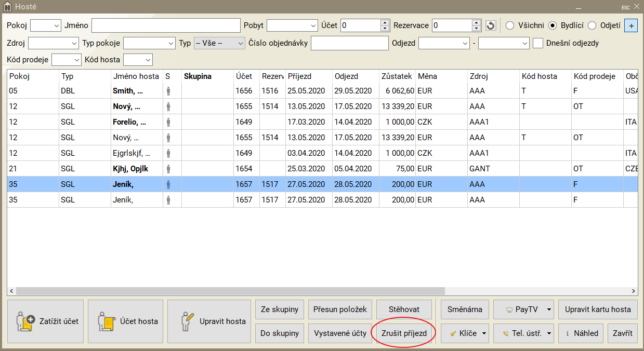
Task: Open the PayTV dropdown arrow
Action: click(549, 309)
